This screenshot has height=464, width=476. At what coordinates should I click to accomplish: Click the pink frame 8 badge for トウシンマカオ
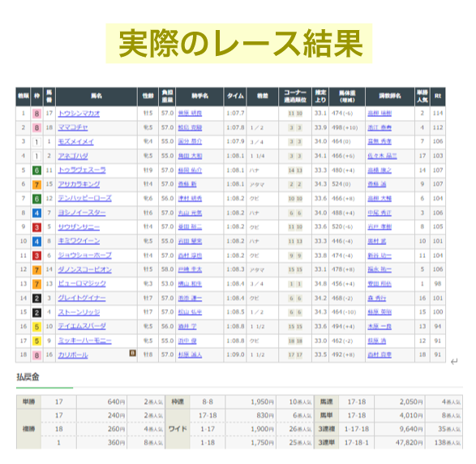36,114
